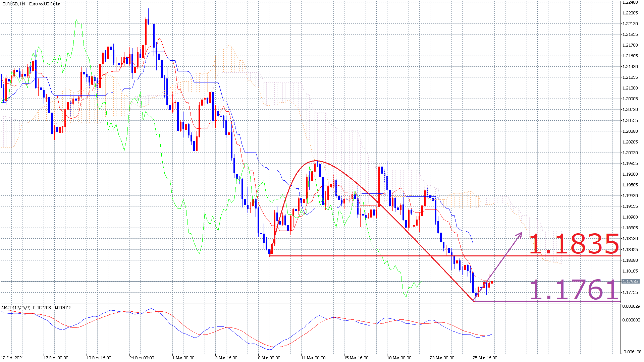Select the large purple 1.1761 text label
The image size is (644, 362).
click(x=574, y=290)
